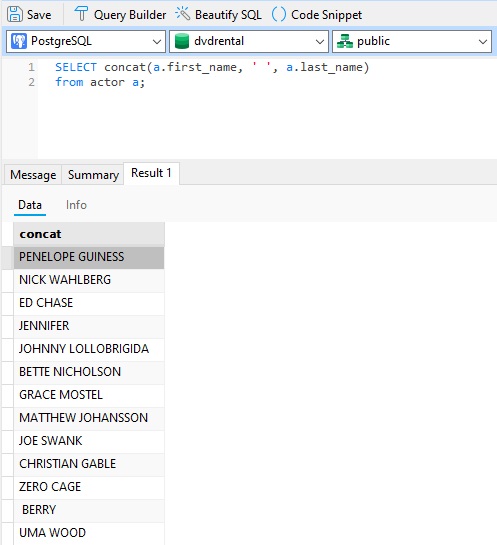Click the PostgreSQL elephant connection icon
The image size is (497, 545).
point(19,41)
